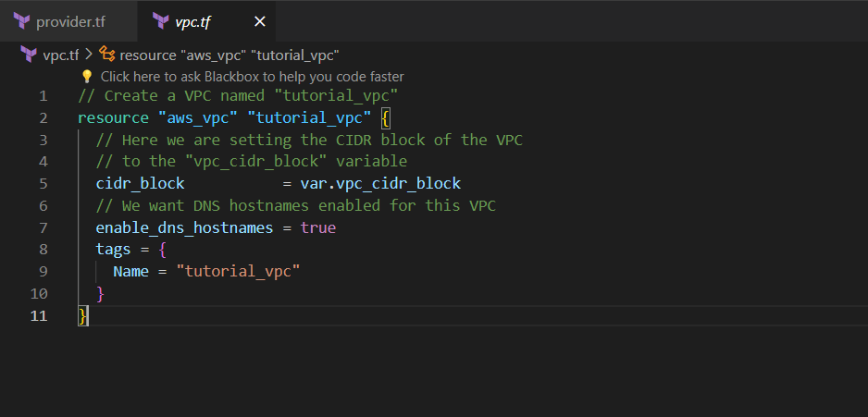Click the ask Blackbox help link
Screen dimensions: 868x417
[x=252, y=77]
